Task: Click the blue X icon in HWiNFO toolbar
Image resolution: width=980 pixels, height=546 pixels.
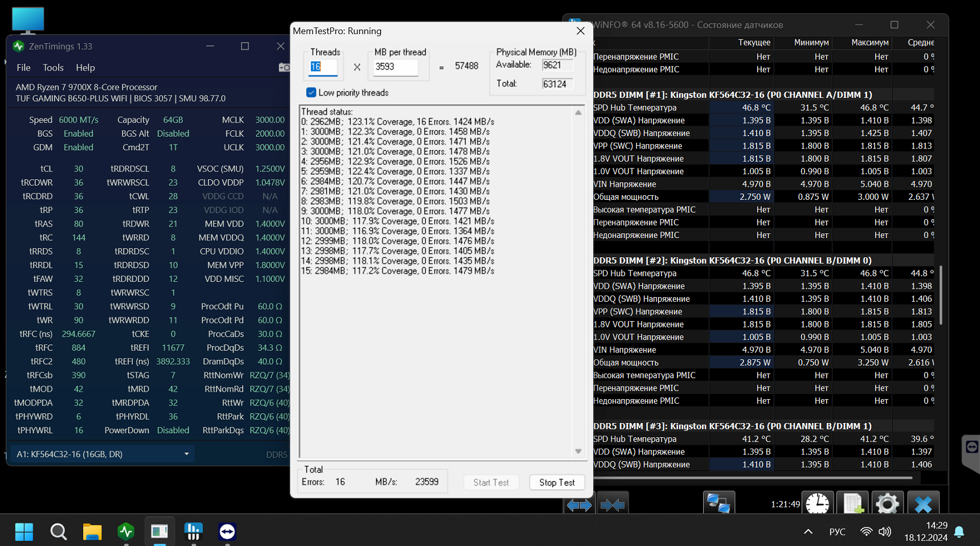Action: coord(923,504)
